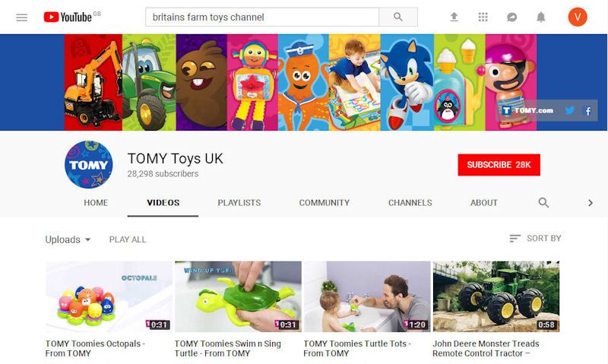Viewport: 608px width, 364px height.
Task: Open title TOMY Toomies Swim n Sing Turtle
Action: tap(227, 349)
